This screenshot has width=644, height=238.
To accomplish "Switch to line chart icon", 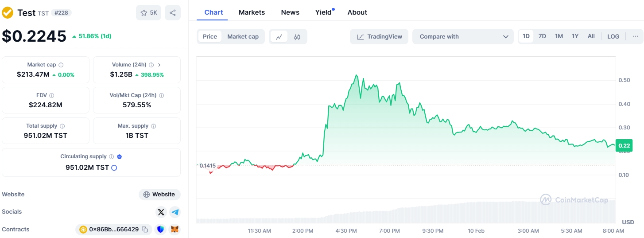I will [x=279, y=37].
